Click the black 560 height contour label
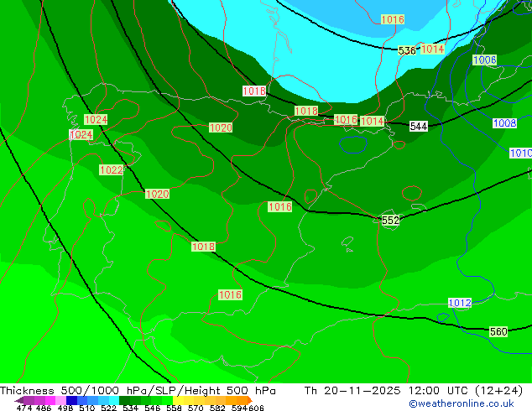Image resolution: width=532 pixels, height=411 pixels. tap(498, 331)
